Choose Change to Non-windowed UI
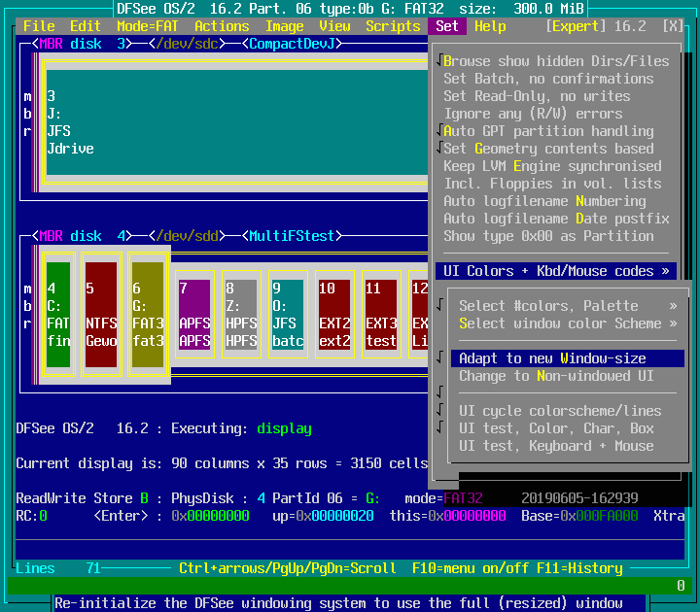 [x=568, y=376]
